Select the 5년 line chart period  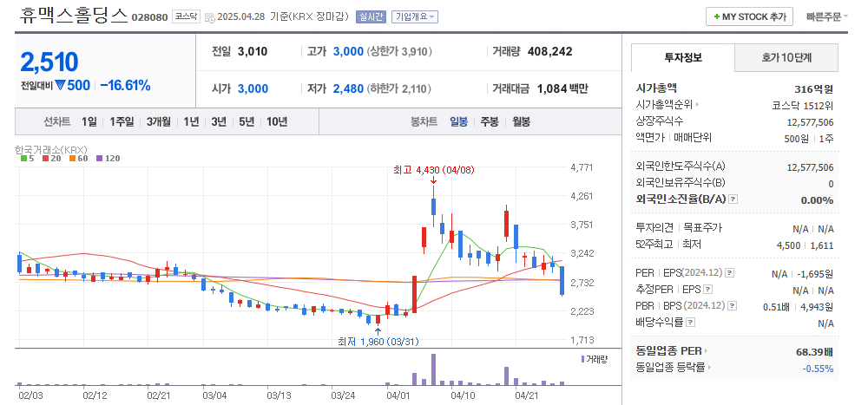pyautogui.click(x=247, y=121)
